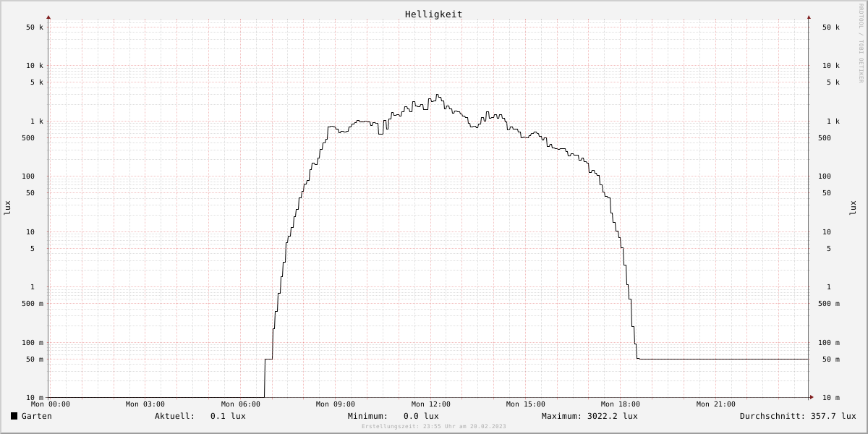Click the "500 m" tick on left axis
The width and height of the screenshot is (868, 434).
33,304
